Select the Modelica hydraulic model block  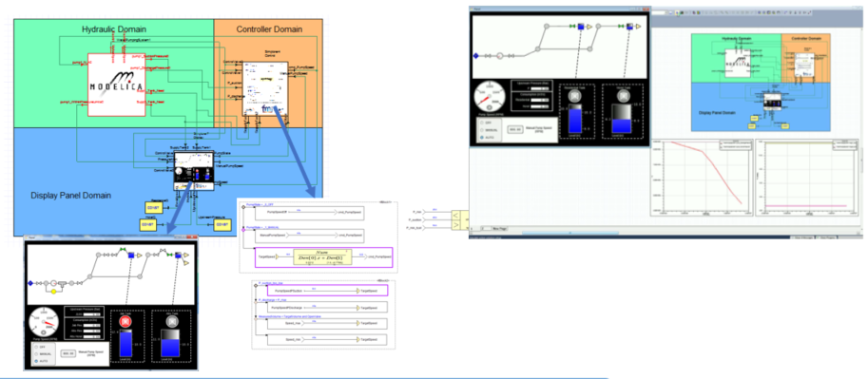point(116,85)
